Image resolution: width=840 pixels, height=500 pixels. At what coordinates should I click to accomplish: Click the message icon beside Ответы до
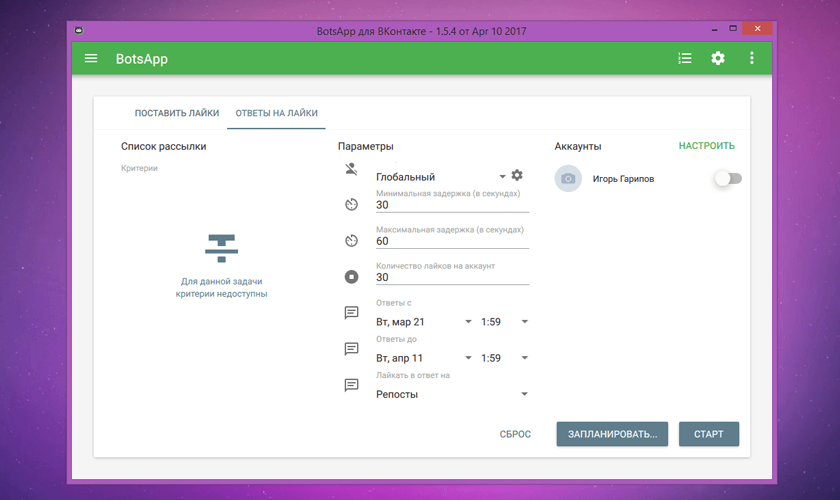(351, 349)
